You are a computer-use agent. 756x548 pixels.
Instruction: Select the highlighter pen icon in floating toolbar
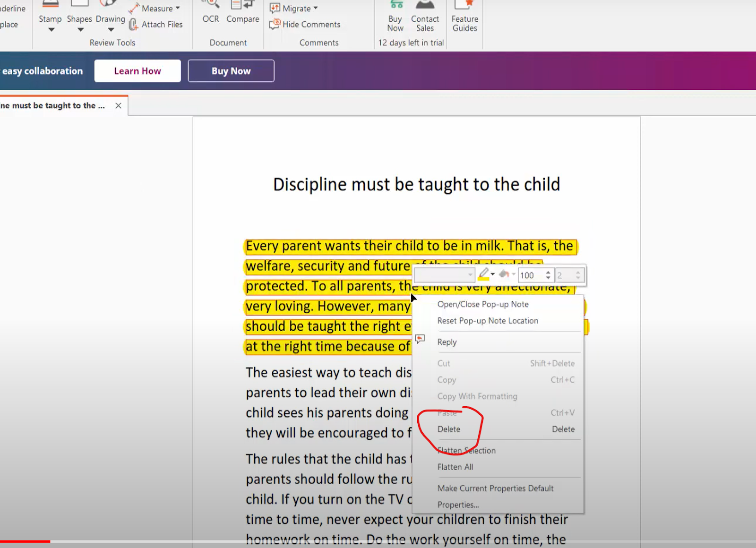pos(483,275)
